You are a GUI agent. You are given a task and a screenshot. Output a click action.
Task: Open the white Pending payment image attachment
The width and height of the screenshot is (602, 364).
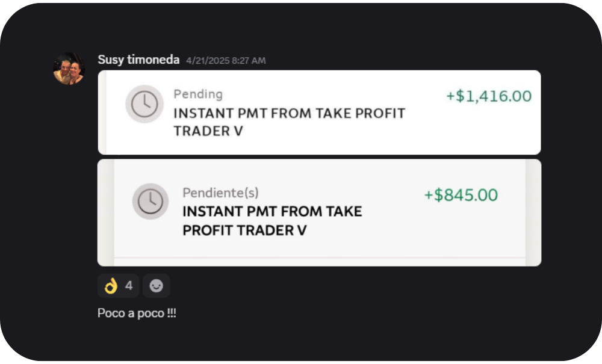319,144
